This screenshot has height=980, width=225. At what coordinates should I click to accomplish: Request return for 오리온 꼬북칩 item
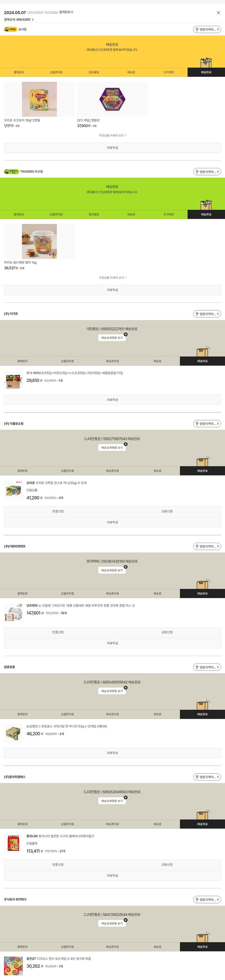[x=58, y=511]
